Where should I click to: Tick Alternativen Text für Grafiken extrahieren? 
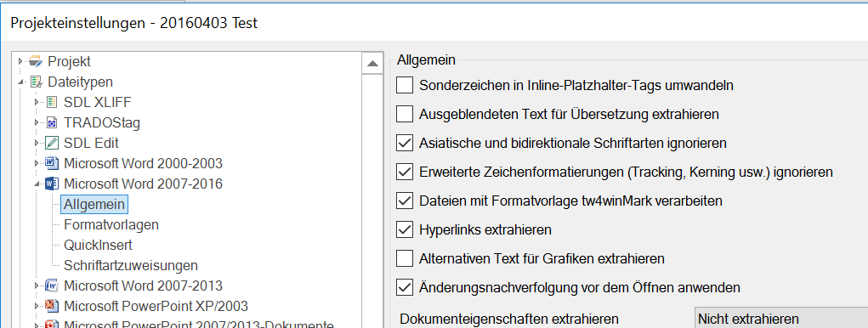click(405, 257)
